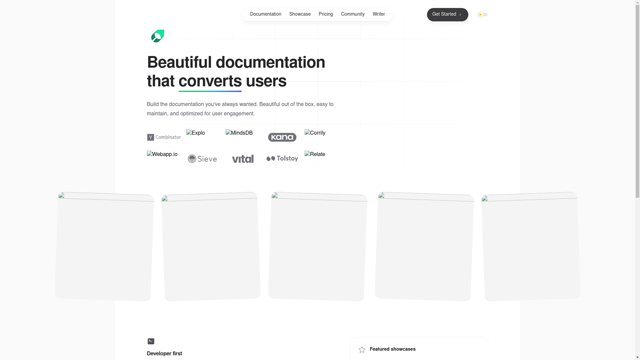Click the Featured showcases heading
640x360 pixels.
tap(393, 349)
